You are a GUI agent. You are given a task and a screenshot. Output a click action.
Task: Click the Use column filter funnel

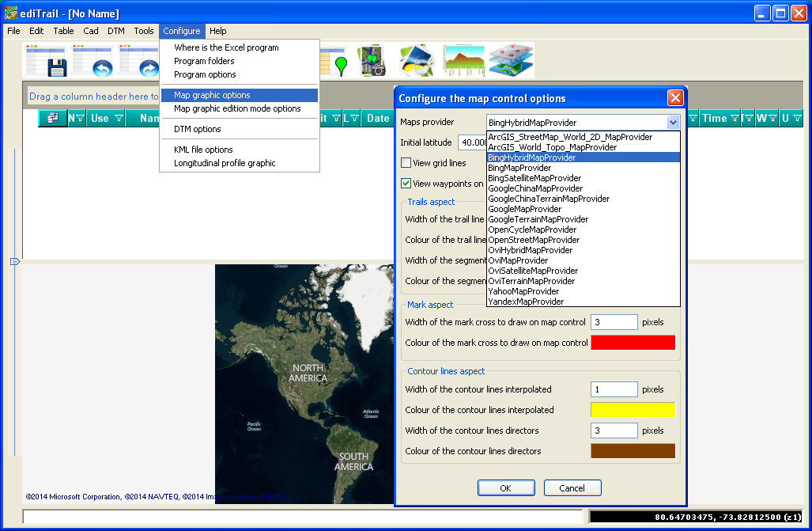click(x=119, y=118)
